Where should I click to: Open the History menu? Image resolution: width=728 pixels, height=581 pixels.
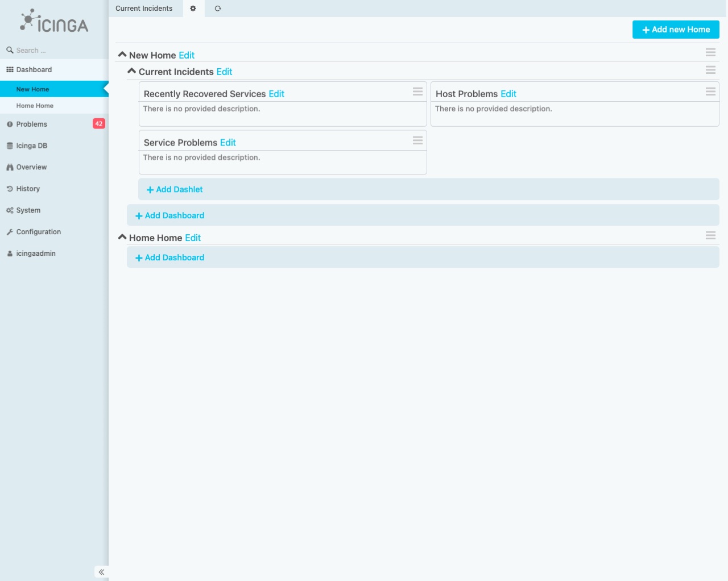pyautogui.click(x=54, y=189)
